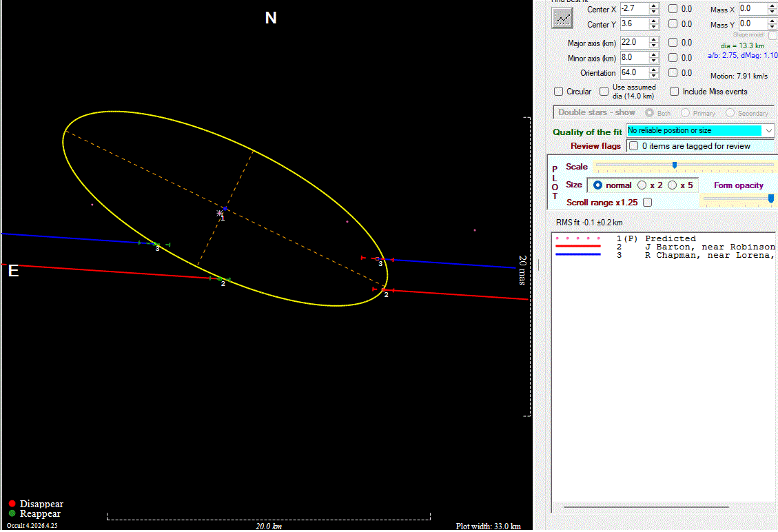Click the Scale slider handle
The height and width of the screenshot is (532, 778).
675,165
